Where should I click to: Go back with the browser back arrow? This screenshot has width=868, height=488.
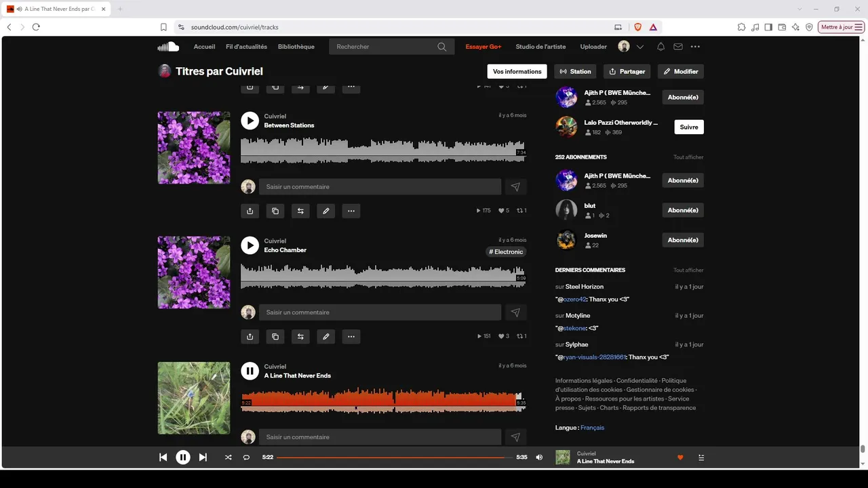pyautogui.click(x=9, y=27)
